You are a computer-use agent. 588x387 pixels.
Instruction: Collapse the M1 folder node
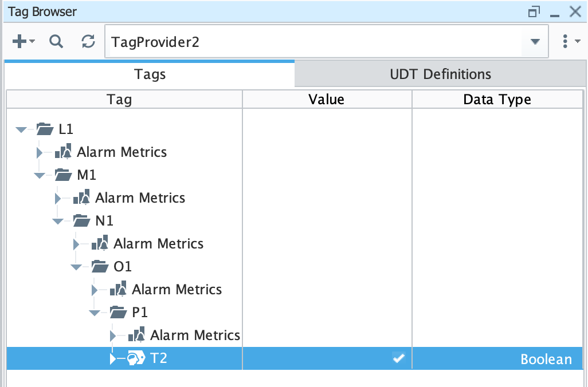point(40,175)
